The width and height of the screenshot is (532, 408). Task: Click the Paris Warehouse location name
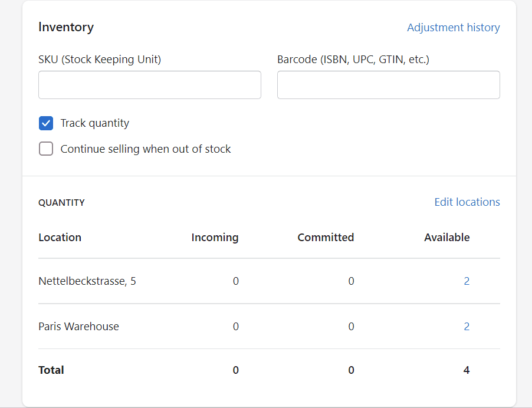tap(78, 327)
